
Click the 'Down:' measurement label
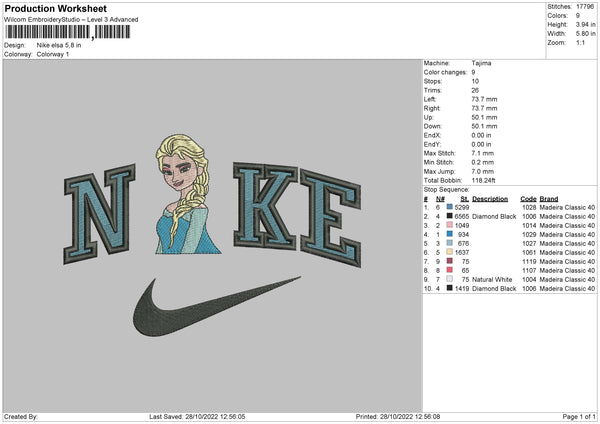(432, 126)
